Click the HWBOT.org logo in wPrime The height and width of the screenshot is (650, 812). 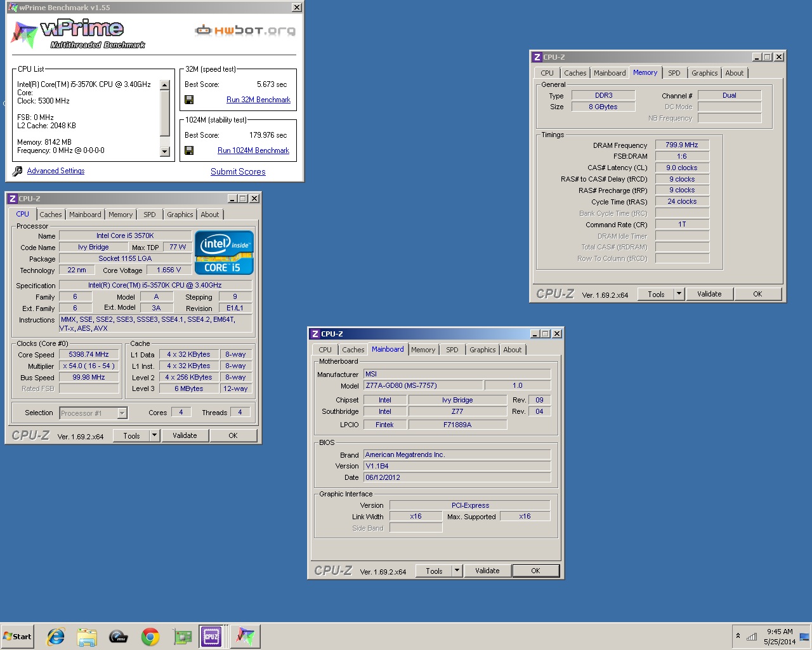point(245,30)
